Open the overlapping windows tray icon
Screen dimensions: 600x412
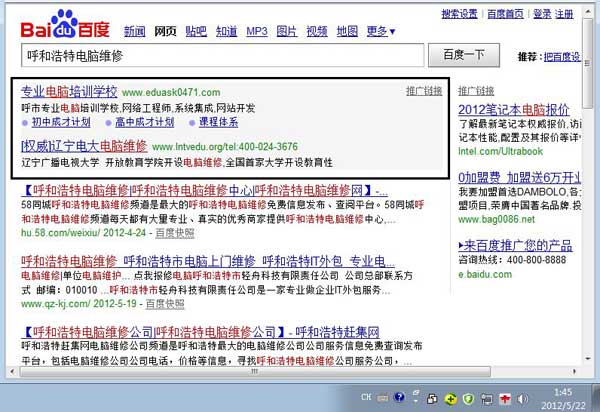[x=432, y=399]
